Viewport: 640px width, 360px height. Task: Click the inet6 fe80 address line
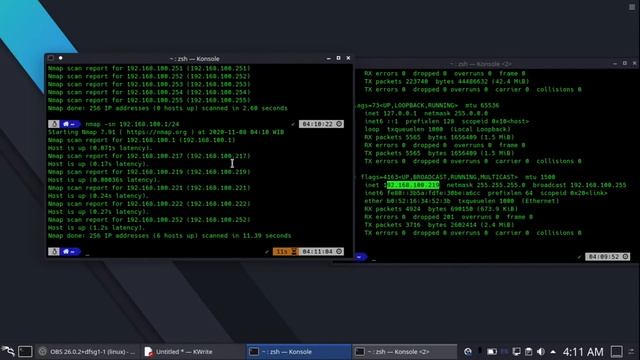click(x=486, y=193)
